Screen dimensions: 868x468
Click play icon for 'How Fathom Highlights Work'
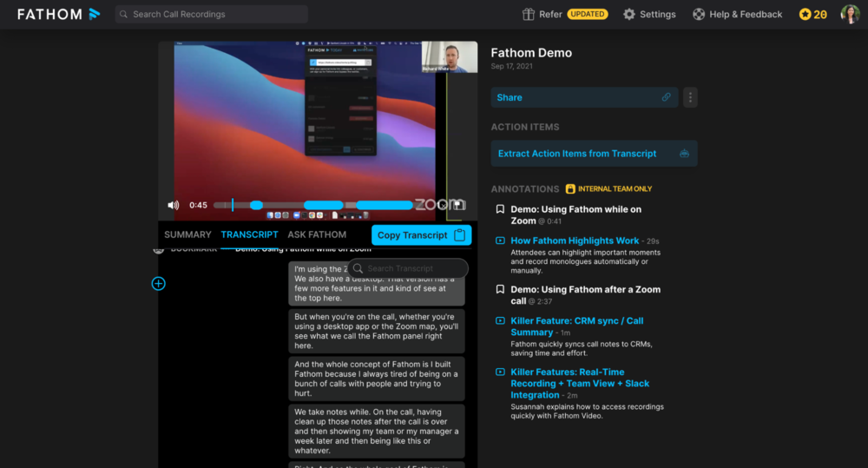500,241
